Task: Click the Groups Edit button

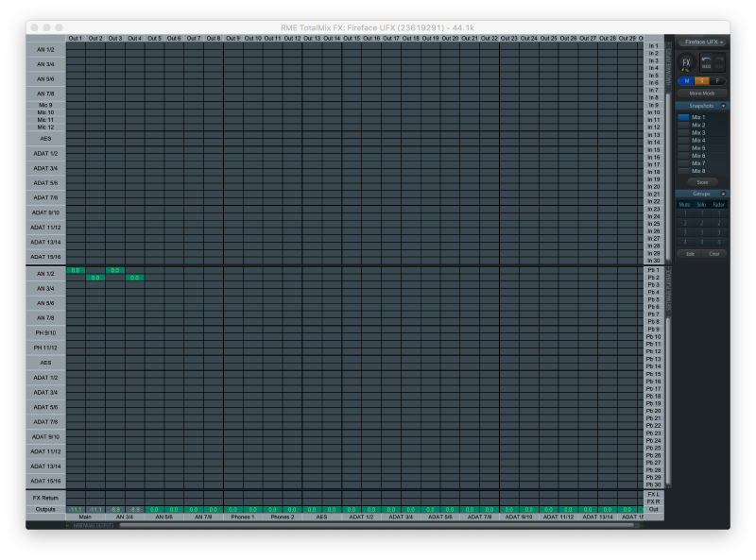Action: click(690, 254)
